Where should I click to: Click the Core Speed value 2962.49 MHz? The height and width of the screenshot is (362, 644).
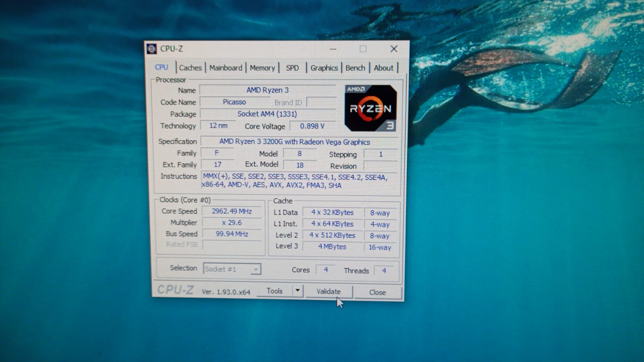pyautogui.click(x=232, y=211)
